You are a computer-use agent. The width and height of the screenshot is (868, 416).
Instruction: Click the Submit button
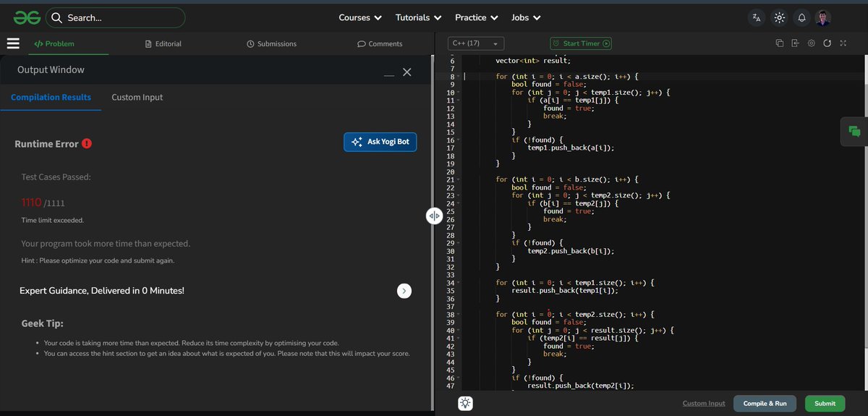(x=825, y=404)
